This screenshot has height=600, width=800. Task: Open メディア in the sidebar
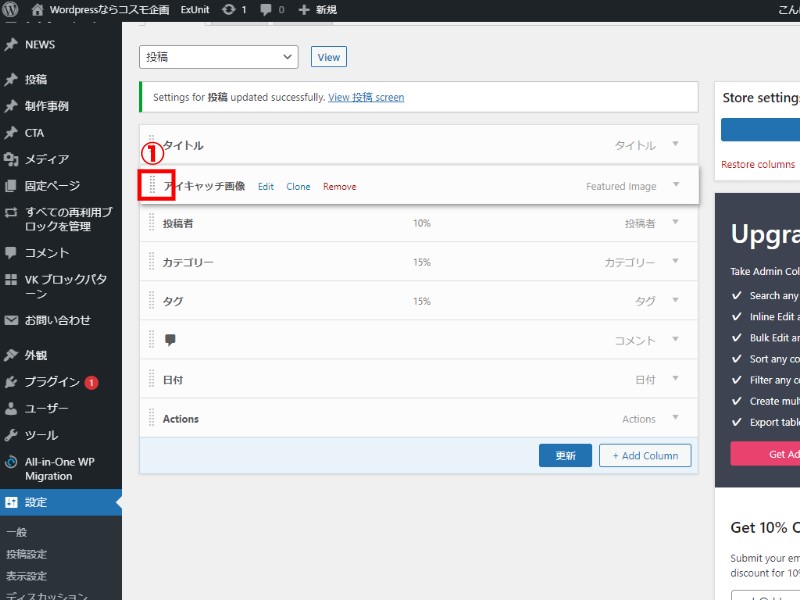(x=46, y=159)
